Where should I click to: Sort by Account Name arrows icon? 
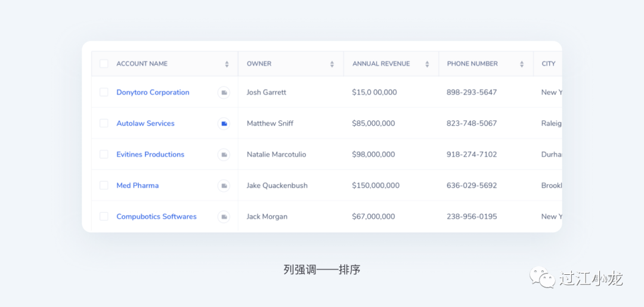tap(227, 64)
